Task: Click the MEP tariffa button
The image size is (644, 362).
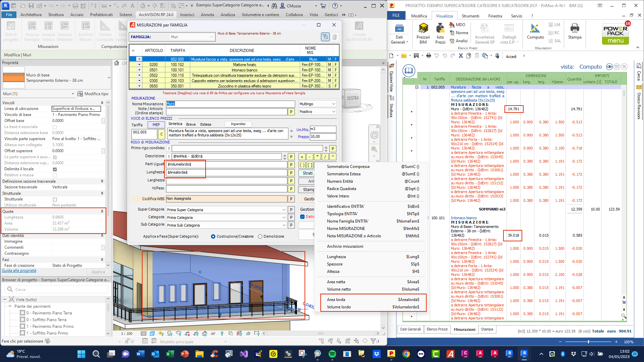Action: coord(156,125)
